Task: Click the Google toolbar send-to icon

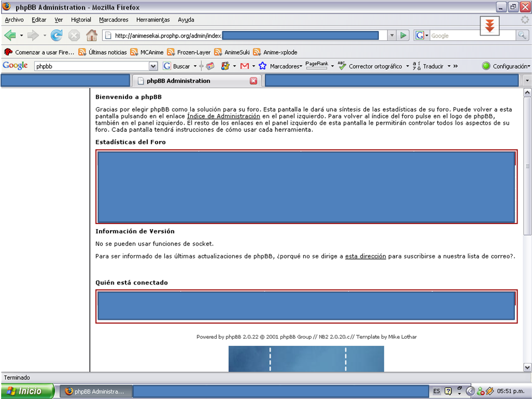Action: pos(225,66)
